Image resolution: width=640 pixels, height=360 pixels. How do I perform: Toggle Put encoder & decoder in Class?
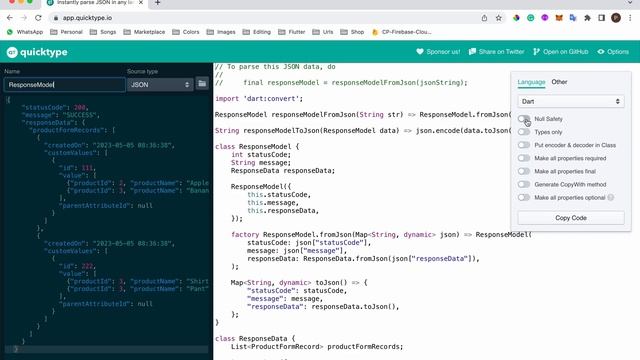click(524, 145)
